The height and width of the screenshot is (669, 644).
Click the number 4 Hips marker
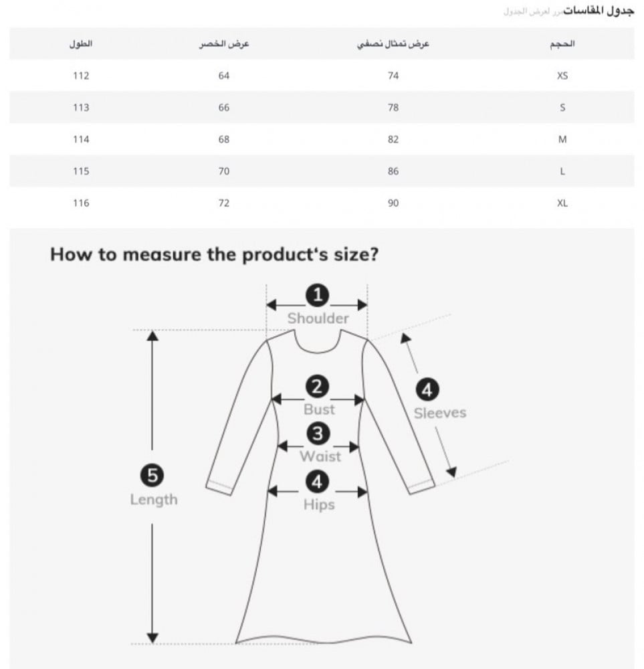[318, 481]
